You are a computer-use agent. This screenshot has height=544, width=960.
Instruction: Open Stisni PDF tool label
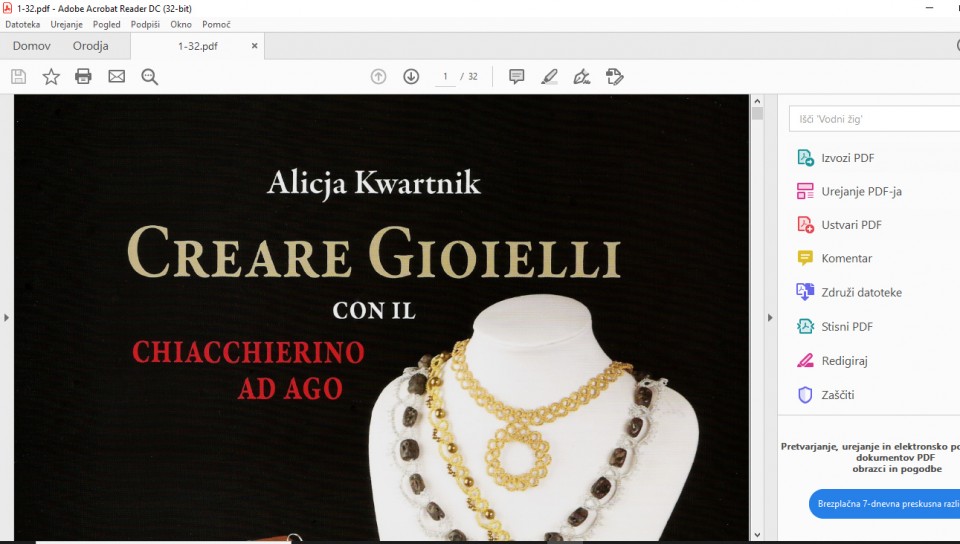tap(847, 327)
